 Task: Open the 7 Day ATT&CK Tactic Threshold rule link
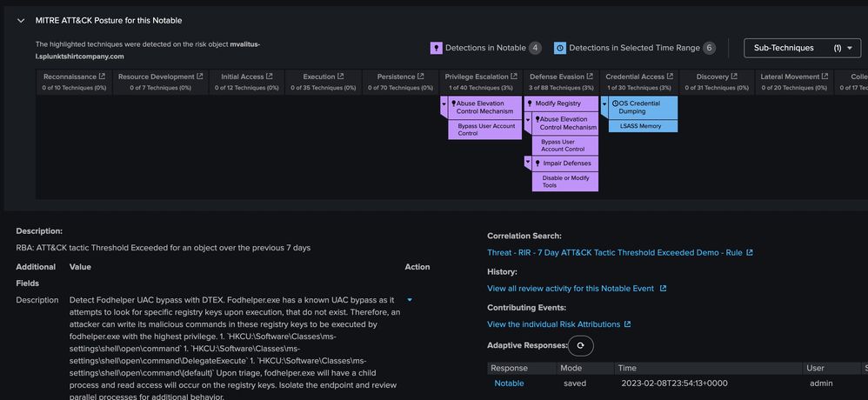614,253
